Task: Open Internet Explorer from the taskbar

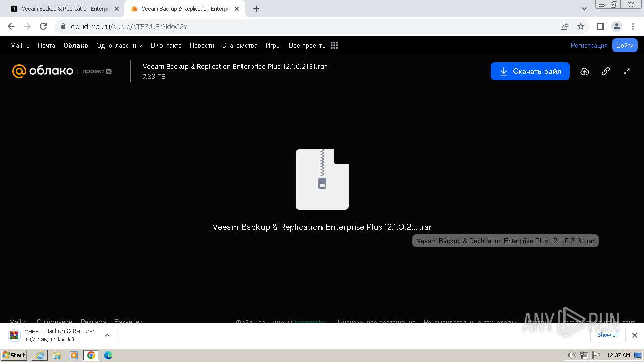Action: pyautogui.click(x=40, y=355)
